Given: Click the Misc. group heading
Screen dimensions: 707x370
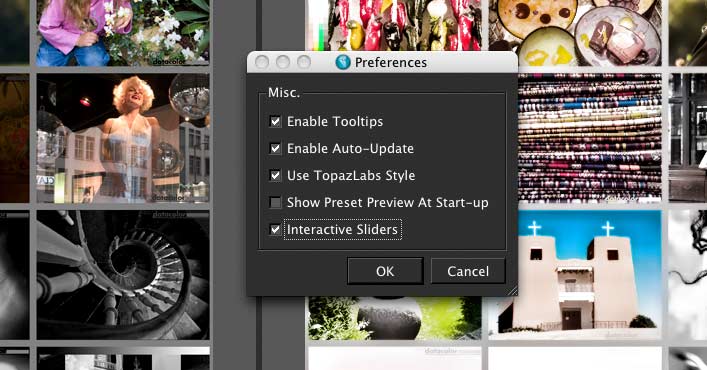Looking at the screenshot, I should tap(284, 92).
